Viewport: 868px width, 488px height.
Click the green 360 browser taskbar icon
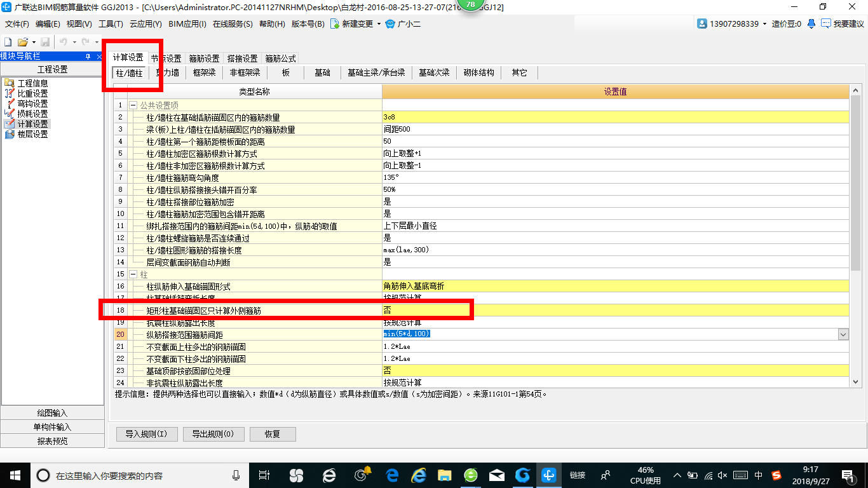pyautogui.click(x=470, y=475)
